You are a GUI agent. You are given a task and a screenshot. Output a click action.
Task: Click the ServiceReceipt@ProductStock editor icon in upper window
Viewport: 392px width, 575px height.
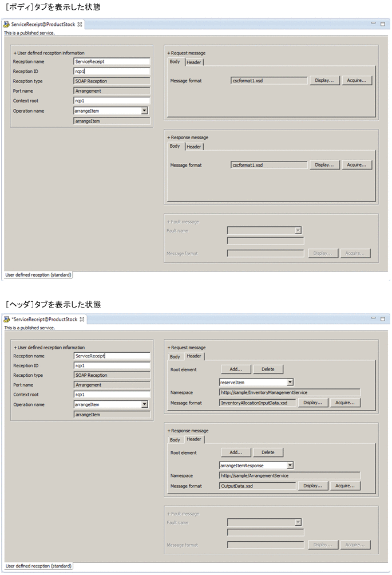[6, 24]
